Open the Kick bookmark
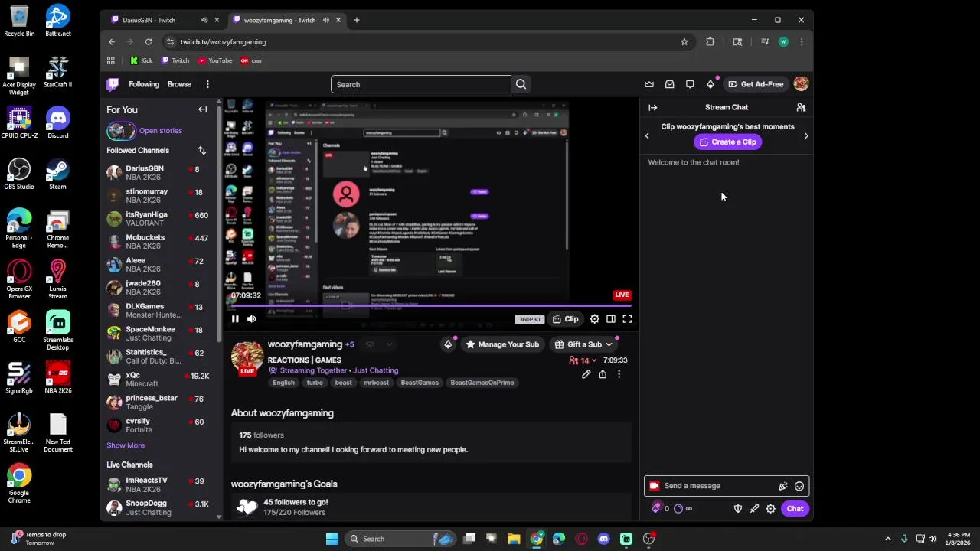The height and width of the screenshot is (551, 980). coord(142,60)
